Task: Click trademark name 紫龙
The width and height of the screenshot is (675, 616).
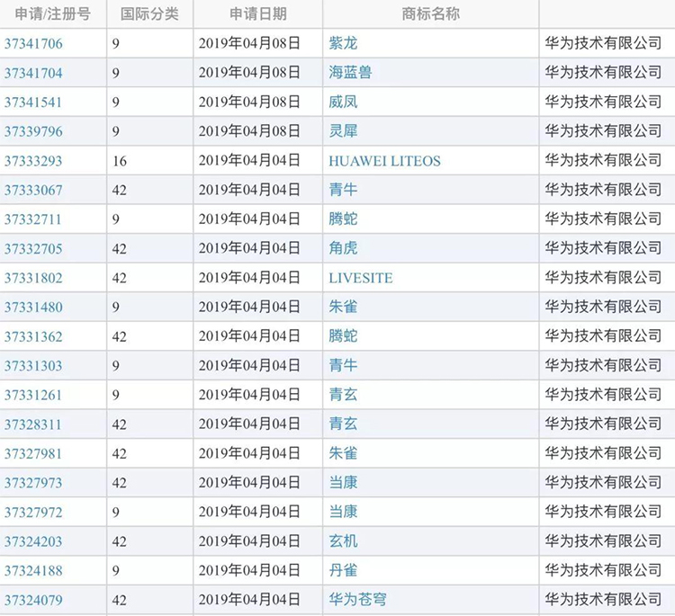Action: 343,43
